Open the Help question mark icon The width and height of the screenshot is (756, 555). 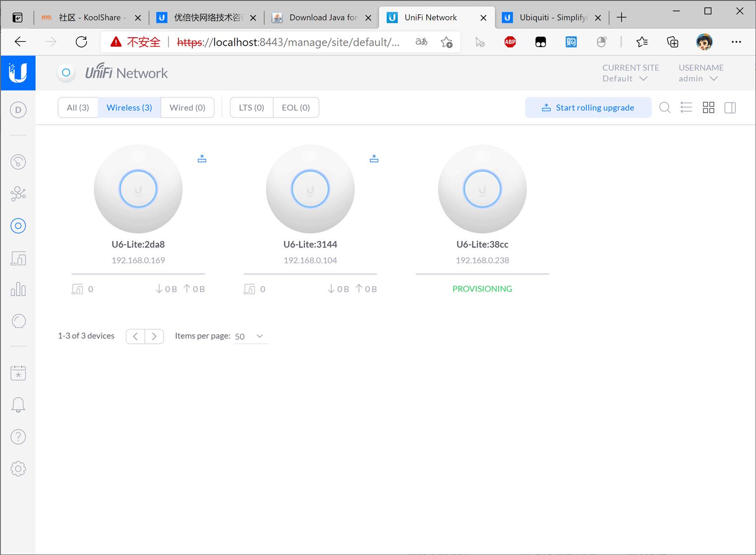pos(18,436)
